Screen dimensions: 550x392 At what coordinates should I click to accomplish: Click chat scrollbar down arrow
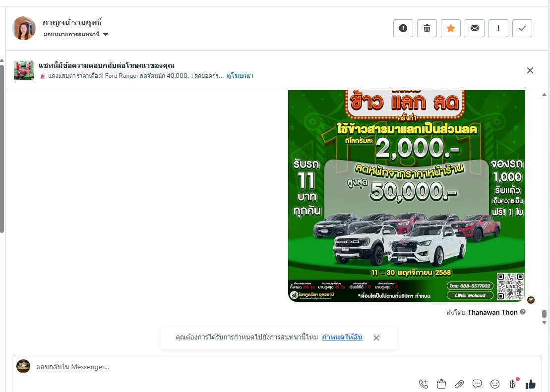click(545, 323)
